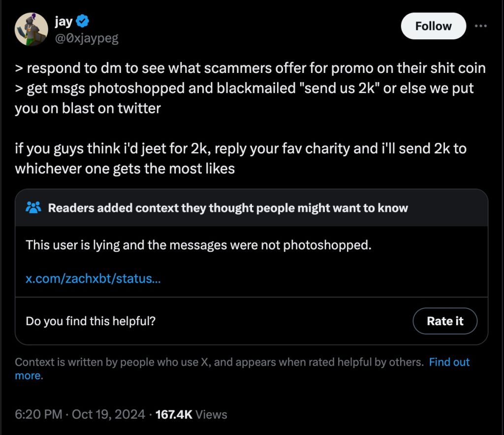This screenshot has width=504, height=435.
Task: Open jay's profile avatar picture
Action: click(31, 30)
